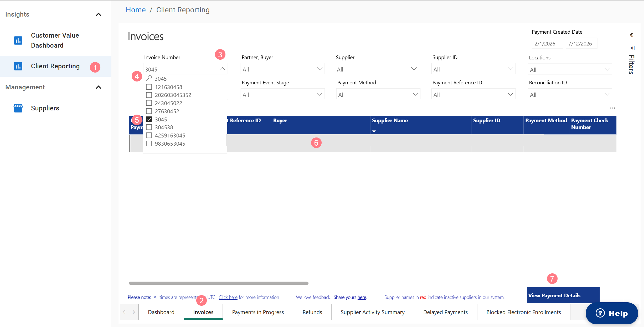Click the horizontal table scrollbar

(219, 283)
